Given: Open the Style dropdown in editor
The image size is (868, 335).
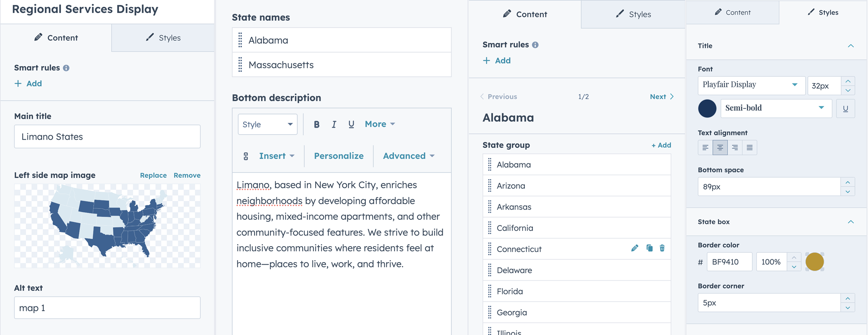Looking at the screenshot, I should coord(268,124).
